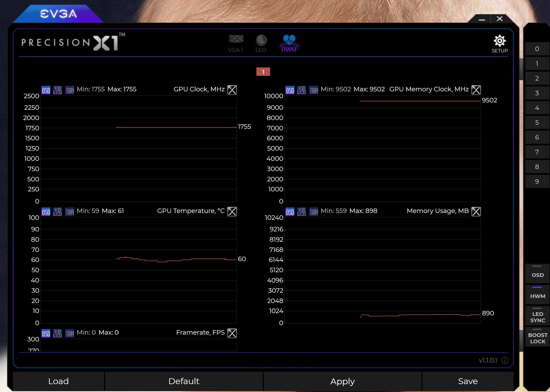Toggle the HWM sidebar switch

coord(537,294)
